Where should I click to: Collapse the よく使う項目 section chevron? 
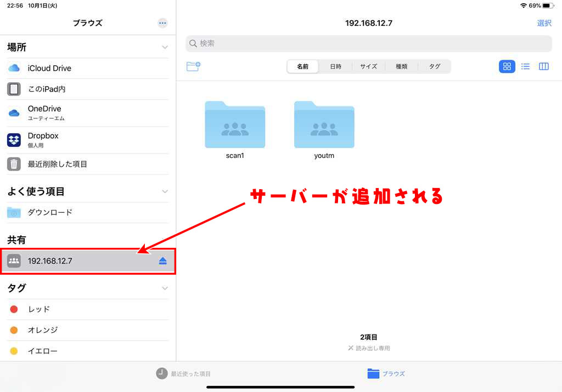tap(165, 191)
